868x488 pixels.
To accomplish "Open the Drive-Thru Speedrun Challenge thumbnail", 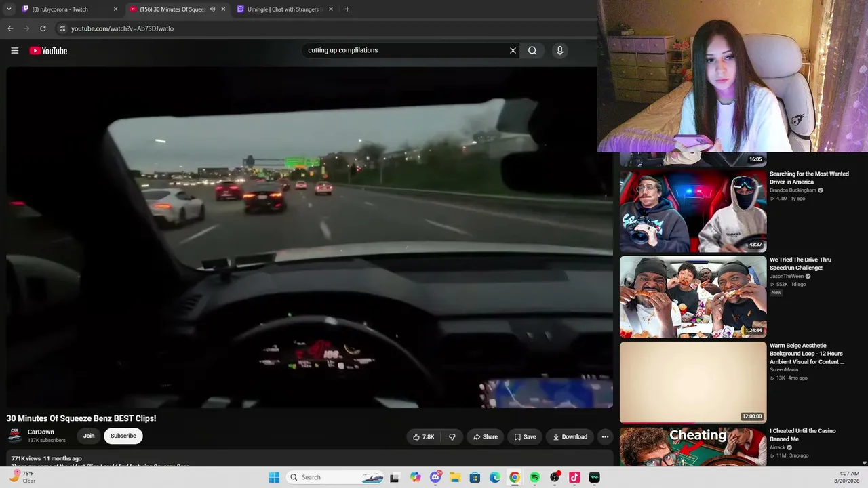I will [693, 297].
